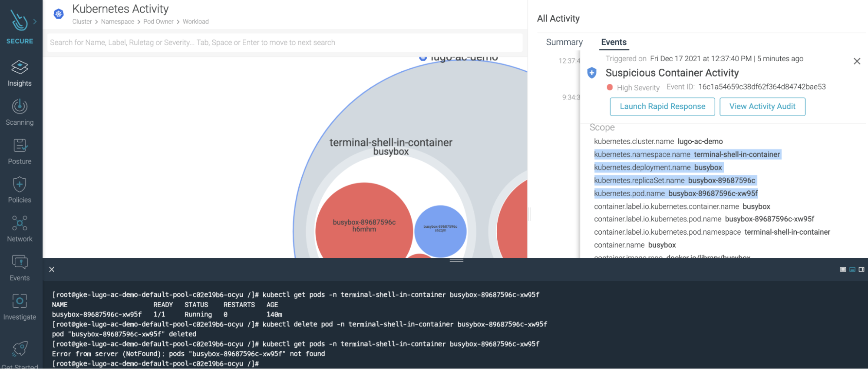Image resolution: width=868 pixels, height=369 pixels.
Task: Click the Sysdig Secure logo icon
Action: 19,20
